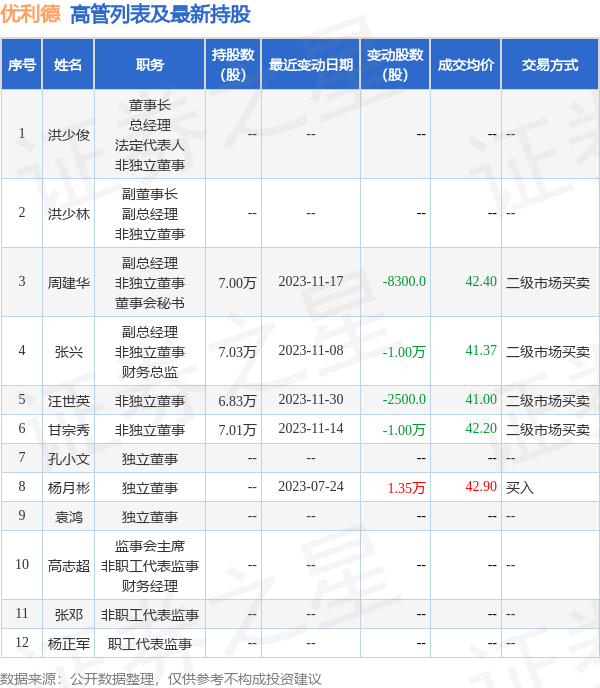This screenshot has width=600, height=688.
Task: Click the name 张邓
Action: pos(69,614)
